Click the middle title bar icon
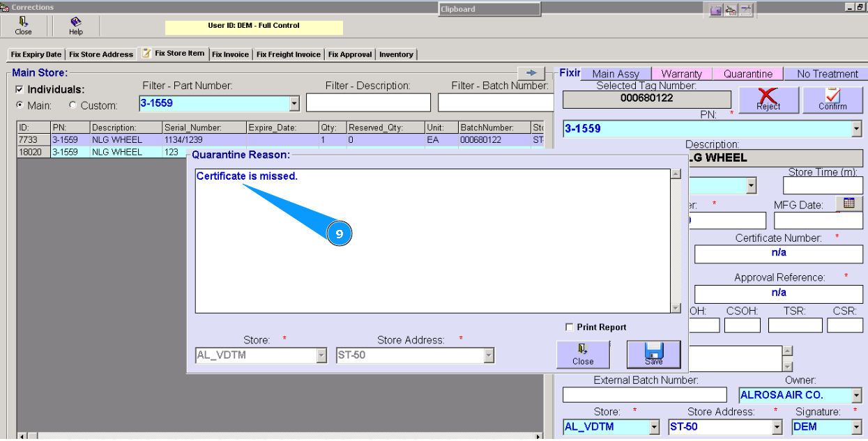The image size is (868, 441). coord(731,10)
